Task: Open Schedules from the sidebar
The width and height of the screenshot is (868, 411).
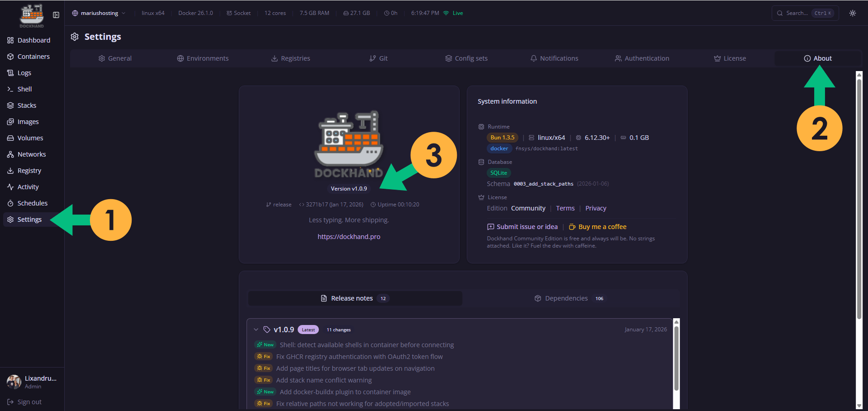Action: pyautogui.click(x=32, y=203)
